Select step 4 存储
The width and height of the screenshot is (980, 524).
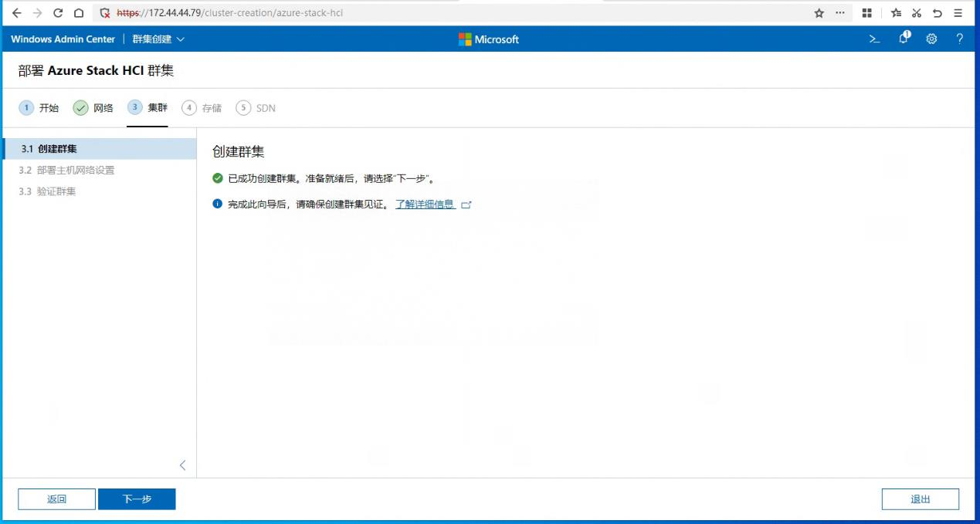tap(202, 108)
